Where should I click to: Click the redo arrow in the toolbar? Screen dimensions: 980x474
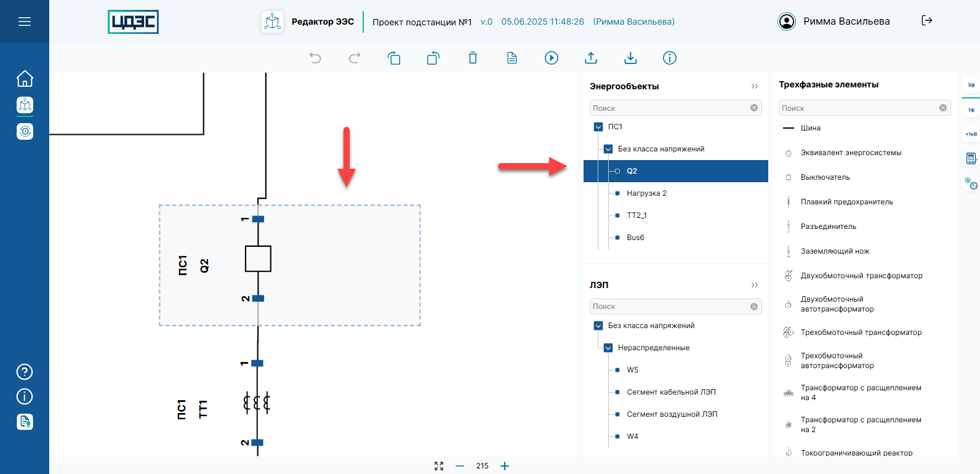(355, 58)
